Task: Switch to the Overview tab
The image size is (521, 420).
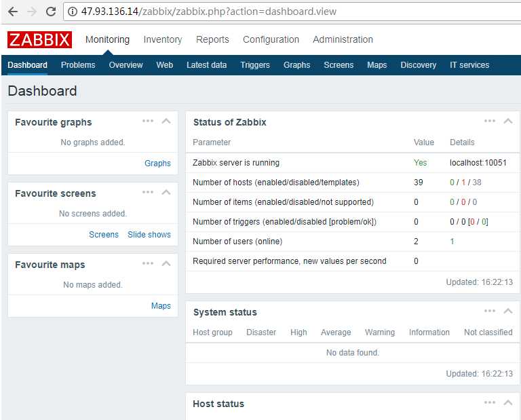Action: pyautogui.click(x=126, y=65)
